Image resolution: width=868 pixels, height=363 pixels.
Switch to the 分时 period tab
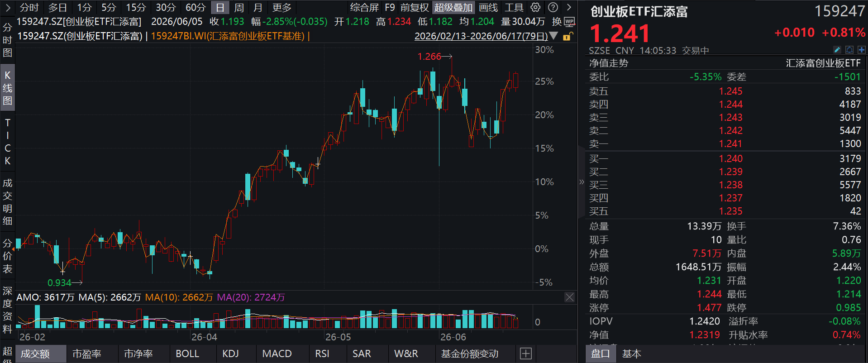(29, 8)
